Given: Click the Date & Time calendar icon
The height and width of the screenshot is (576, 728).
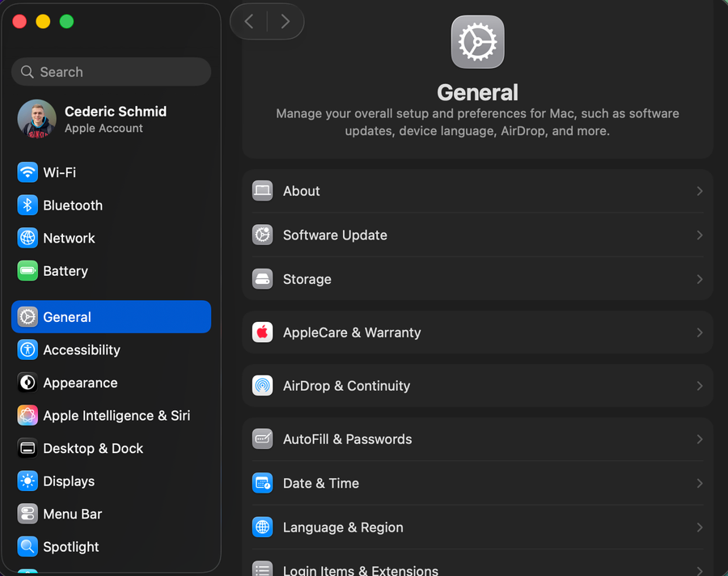Looking at the screenshot, I should pos(262,483).
